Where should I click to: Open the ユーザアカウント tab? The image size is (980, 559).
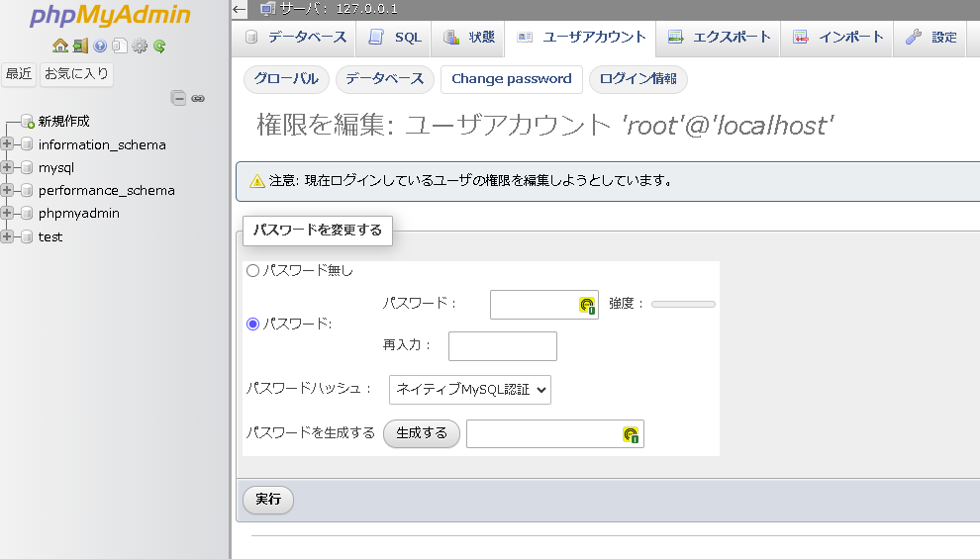tap(581, 38)
